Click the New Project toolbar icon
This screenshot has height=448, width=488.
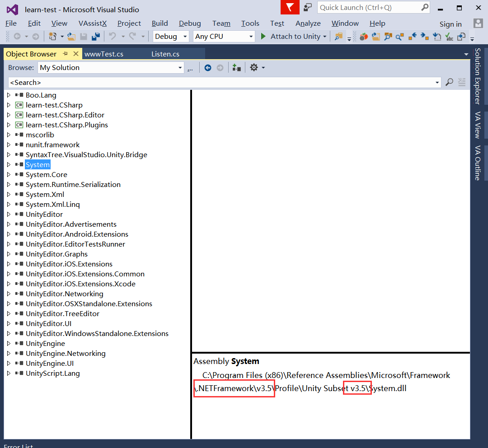[x=52, y=37]
